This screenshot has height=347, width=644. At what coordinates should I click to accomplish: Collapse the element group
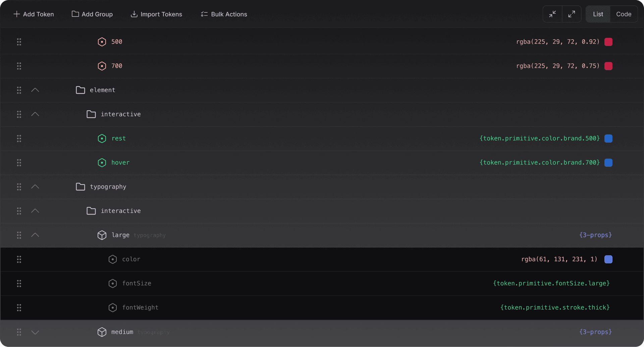[35, 90]
